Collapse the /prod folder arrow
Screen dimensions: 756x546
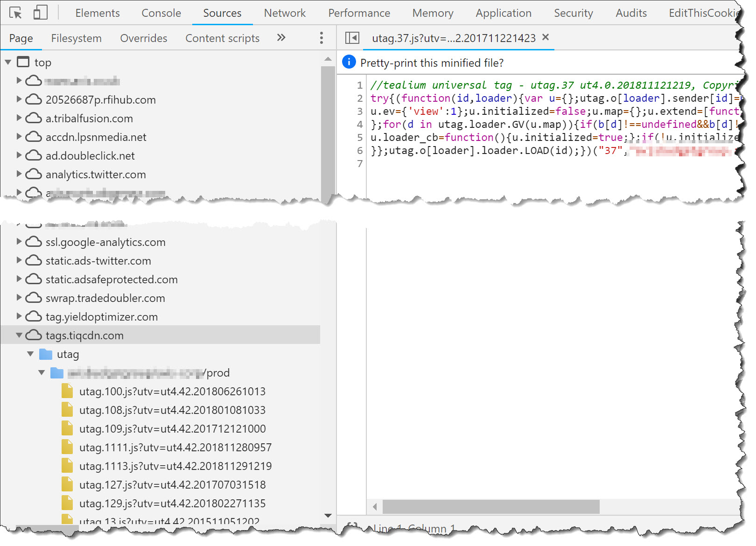[42, 372]
